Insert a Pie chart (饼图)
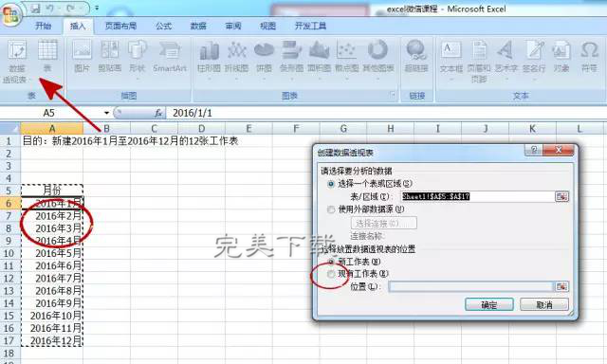607x364 pixels. click(264, 57)
